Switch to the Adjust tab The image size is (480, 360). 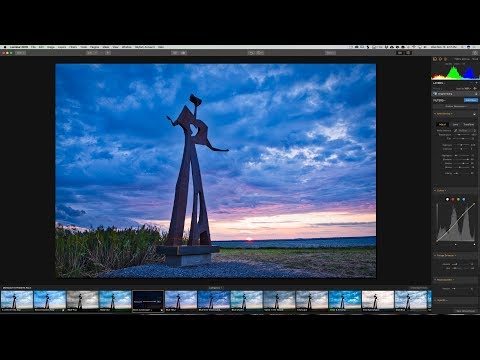tap(442, 124)
